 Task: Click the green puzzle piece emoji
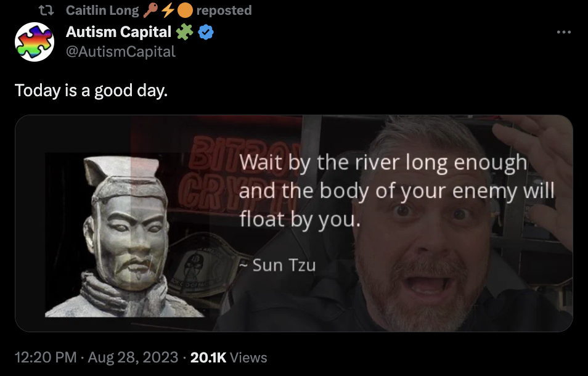[184, 32]
